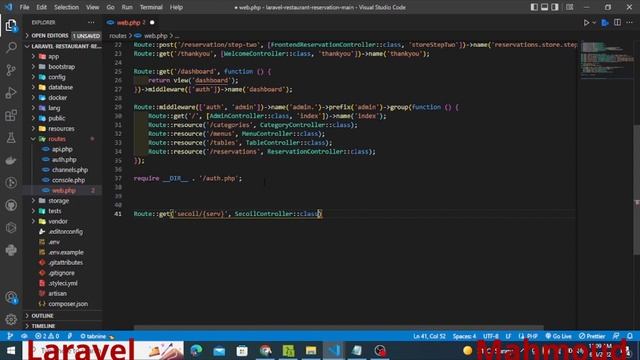This screenshot has width=640, height=360.
Task: Click the horizontal editor scrollbar
Action: tap(339, 327)
